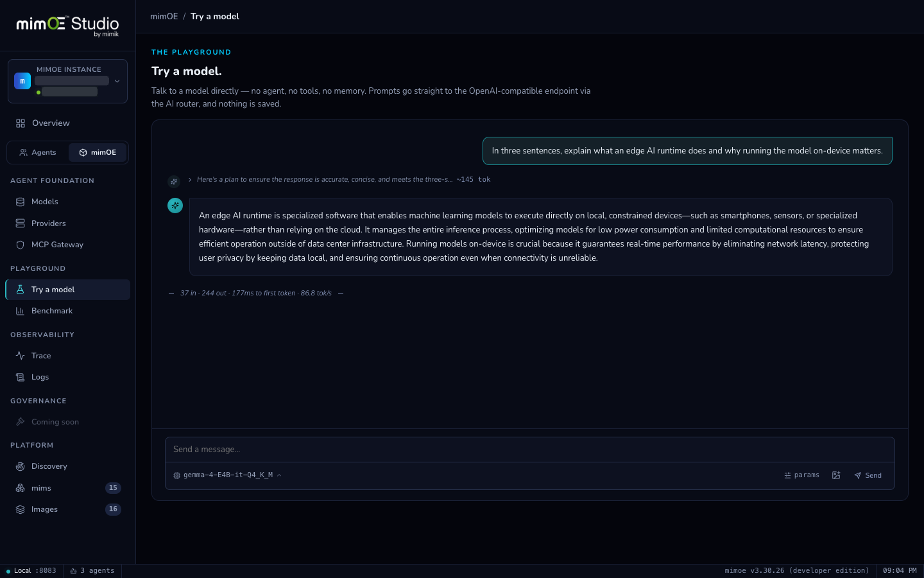Screen dimensions: 924x578
Task: Click the 09:04 PM clock
Action: 900,571
